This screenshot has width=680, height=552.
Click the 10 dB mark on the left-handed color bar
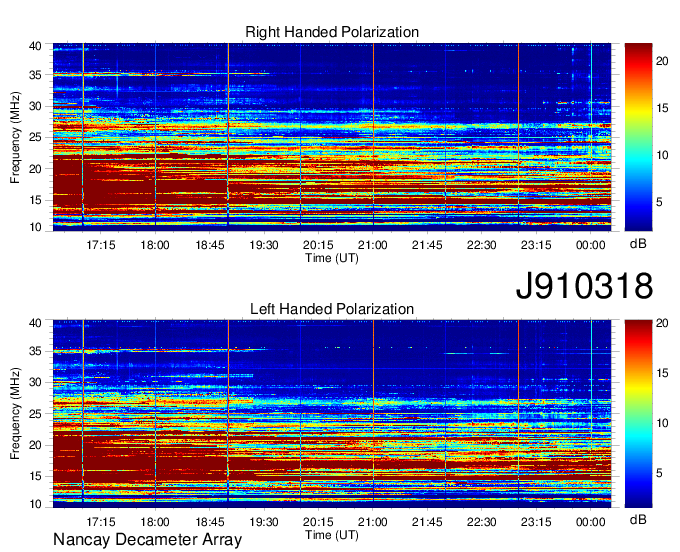[x=662, y=423]
